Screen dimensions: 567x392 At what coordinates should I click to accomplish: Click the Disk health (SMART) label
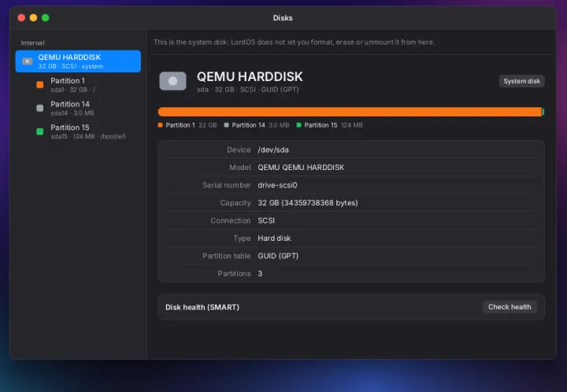click(202, 308)
